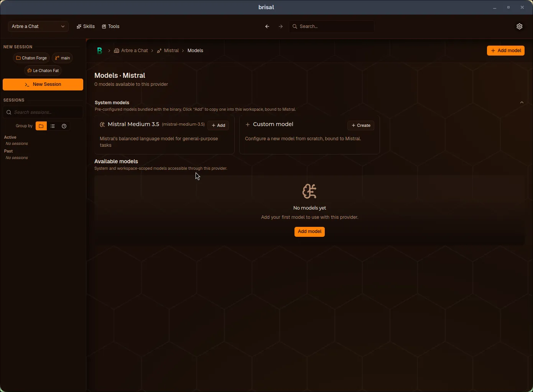Click the mistral-medium-3.5 model ID text
The height and width of the screenshot is (392, 533).
coord(183,124)
